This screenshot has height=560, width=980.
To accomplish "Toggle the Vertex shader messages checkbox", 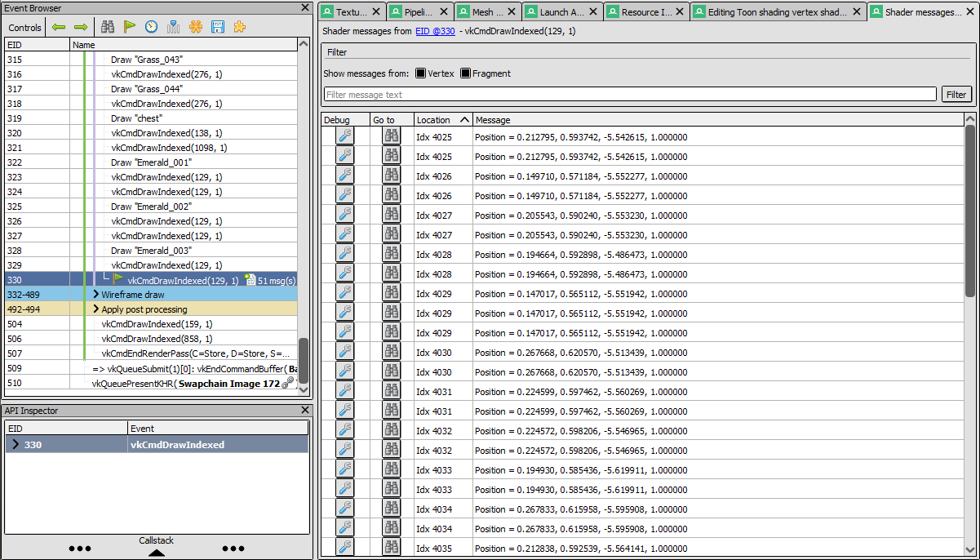I will [421, 73].
